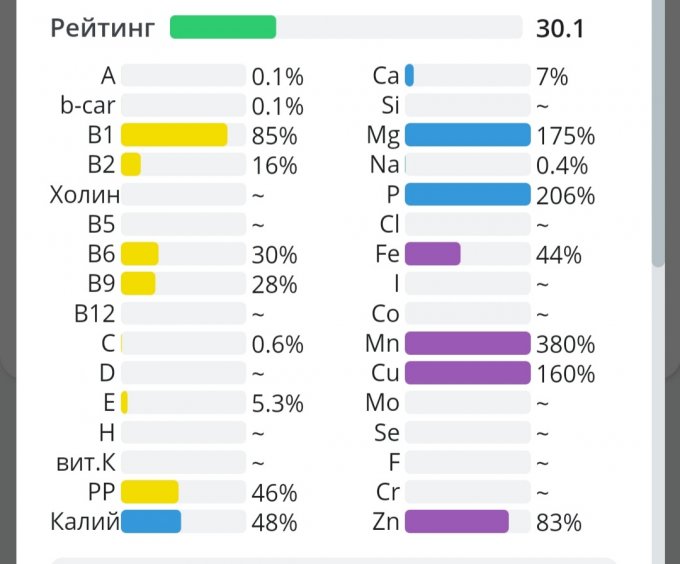Click the purple Fe iron bar

pyautogui.click(x=432, y=254)
